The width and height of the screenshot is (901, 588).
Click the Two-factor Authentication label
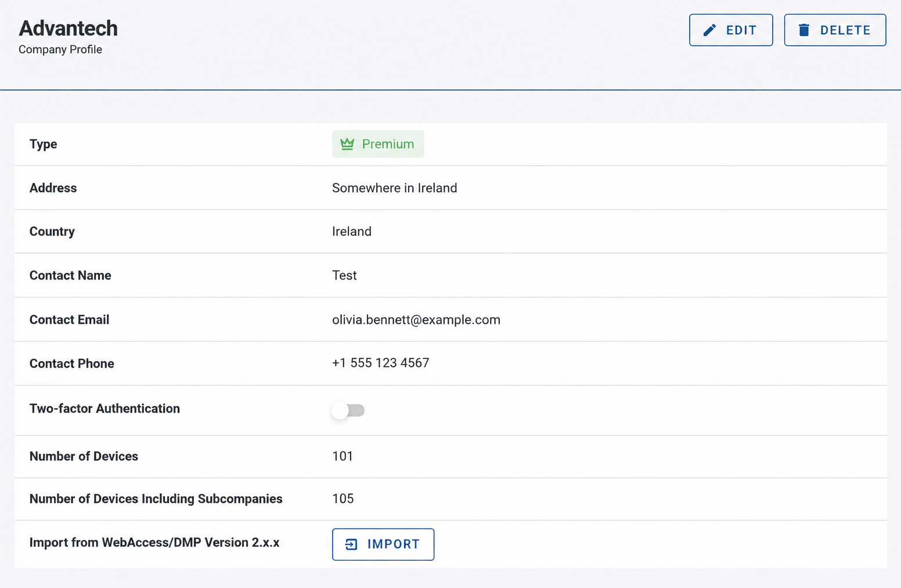pos(105,409)
